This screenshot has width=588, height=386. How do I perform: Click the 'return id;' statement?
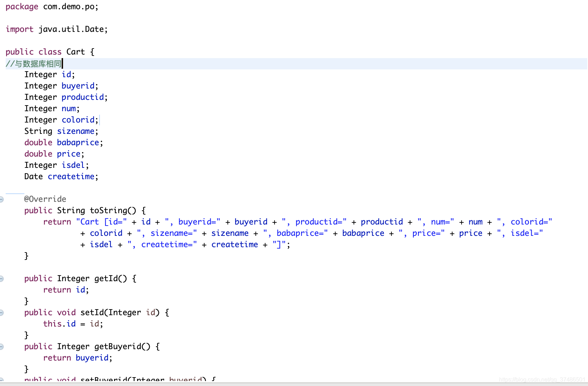[66, 290]
